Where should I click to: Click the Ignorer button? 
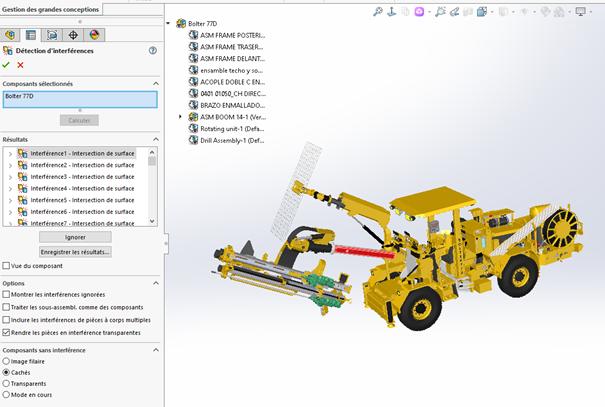(x=76, y=237)
